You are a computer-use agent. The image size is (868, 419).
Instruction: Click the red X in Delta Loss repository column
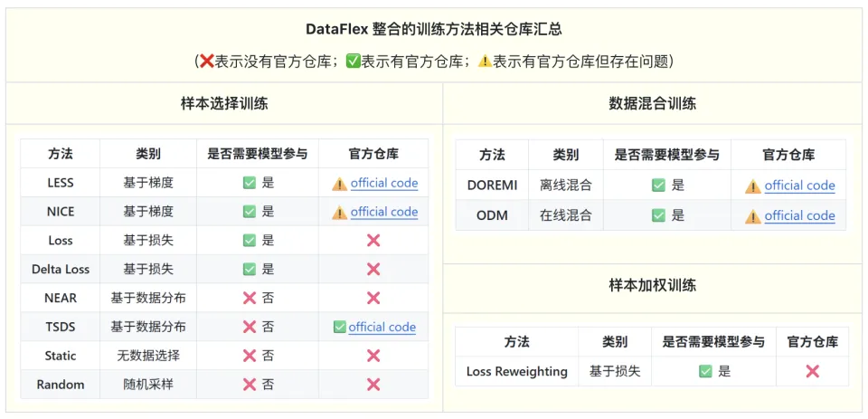pyautogui.click(x=373, y=270)
